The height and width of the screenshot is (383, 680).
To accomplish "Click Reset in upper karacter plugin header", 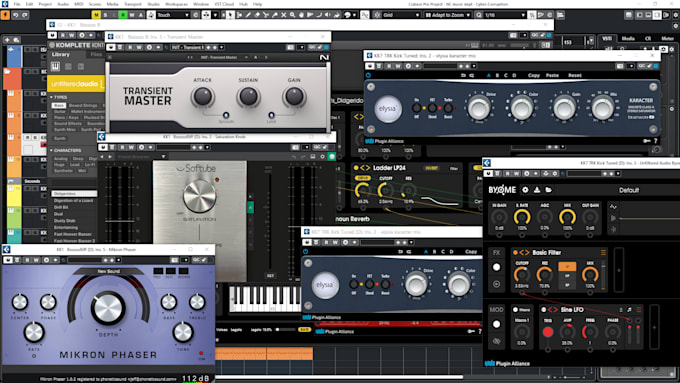I will [575, 75].
